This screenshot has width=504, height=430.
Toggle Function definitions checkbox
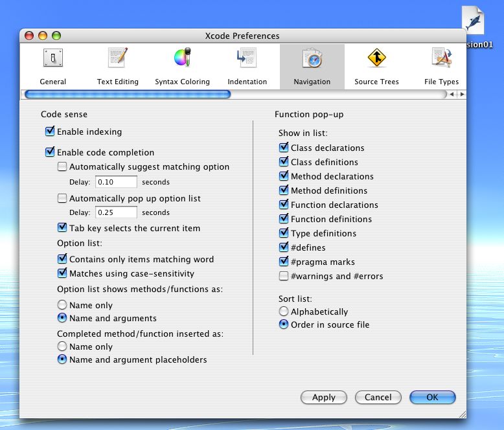pyautogui.click(x=284, y=219)
